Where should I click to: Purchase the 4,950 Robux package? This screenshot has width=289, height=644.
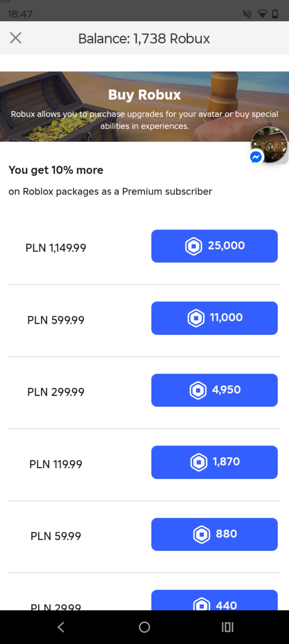pyautogui.click(x=214, y=390)
